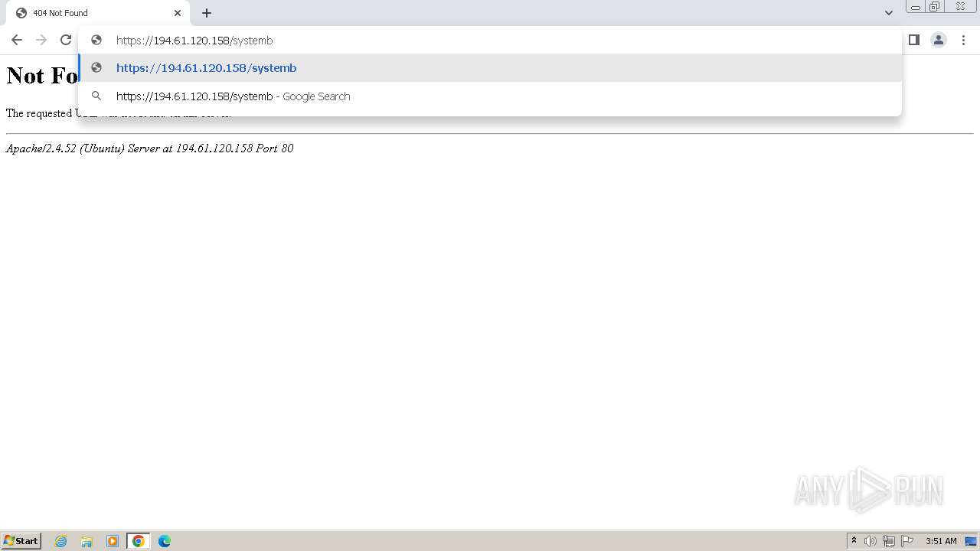This screenshot has height=551, width=980.
Task: Close the 404 Not Found tab
Action: click(x=178, y=13)
